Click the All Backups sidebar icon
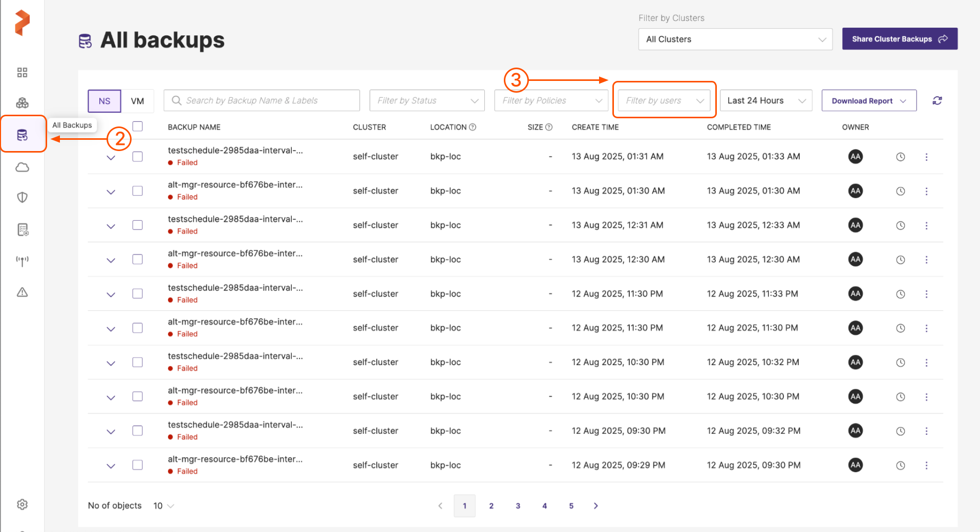980x532 pixels. [x=22, y=135]
